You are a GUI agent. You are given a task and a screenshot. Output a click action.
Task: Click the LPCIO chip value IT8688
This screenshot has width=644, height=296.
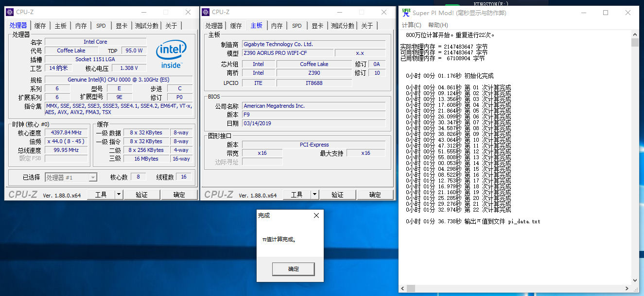[x=314, y=83]
